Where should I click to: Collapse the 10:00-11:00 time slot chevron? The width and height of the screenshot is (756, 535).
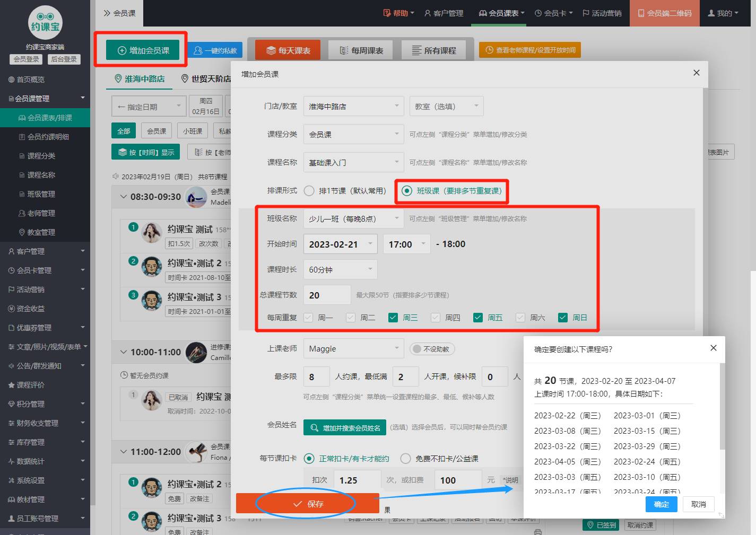tap(124, 352)
